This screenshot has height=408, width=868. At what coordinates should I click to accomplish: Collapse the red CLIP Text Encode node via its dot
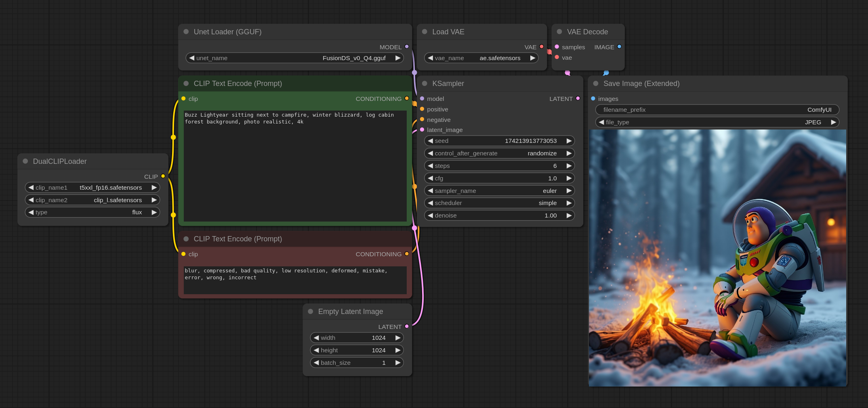[186, 239]
